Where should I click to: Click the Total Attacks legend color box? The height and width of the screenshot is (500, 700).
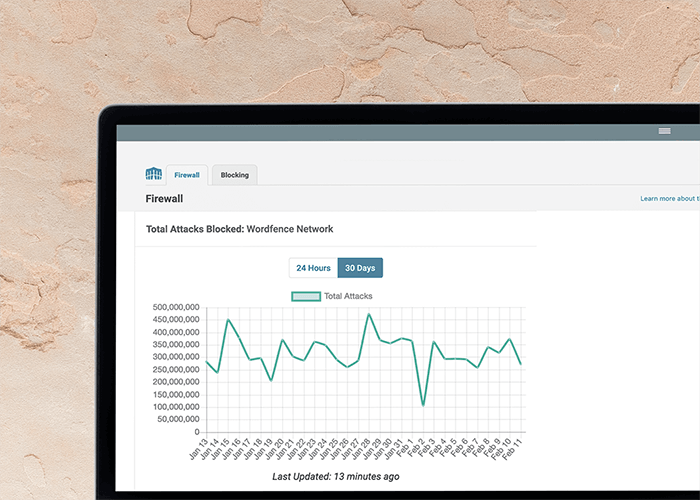point(305,297)
